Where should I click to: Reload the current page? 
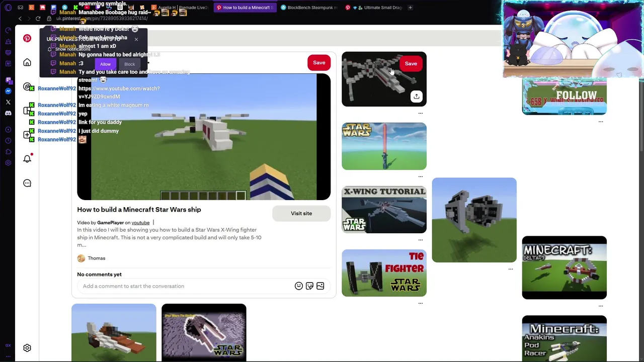(x=38, y=19)
